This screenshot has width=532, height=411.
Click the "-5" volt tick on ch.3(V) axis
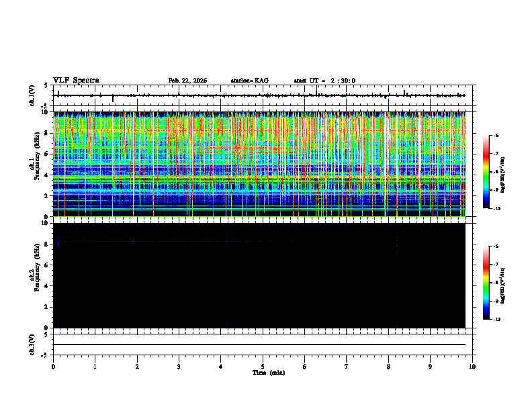[45, 355]
